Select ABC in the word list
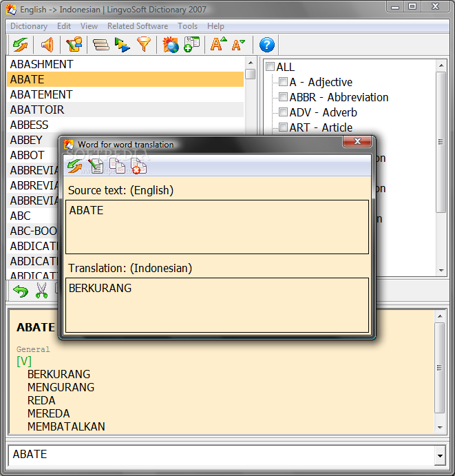Screen dimensions: 455x476 click(x=33, y=216)
